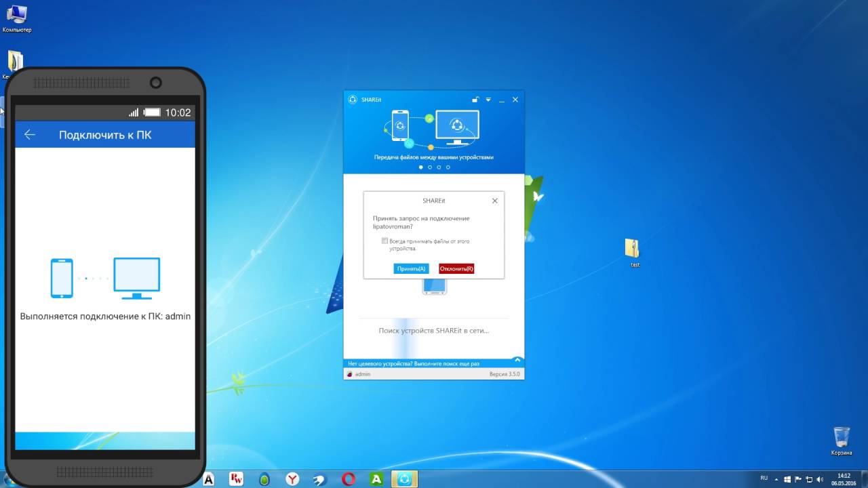868x488 pixels.
Task: Show the fourth banner slide dot
Action: coord(448,167)
